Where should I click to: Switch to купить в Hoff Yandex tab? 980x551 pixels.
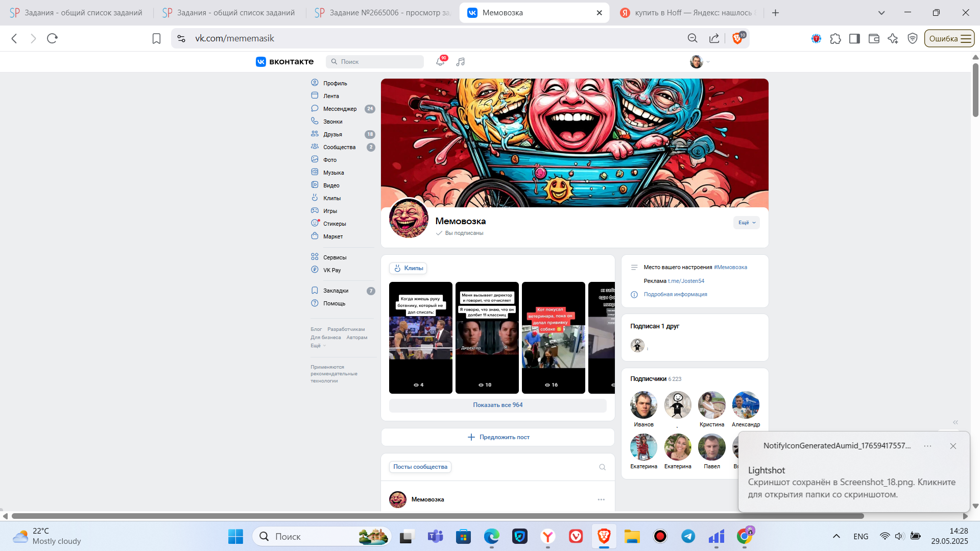(x=688, y=13)
